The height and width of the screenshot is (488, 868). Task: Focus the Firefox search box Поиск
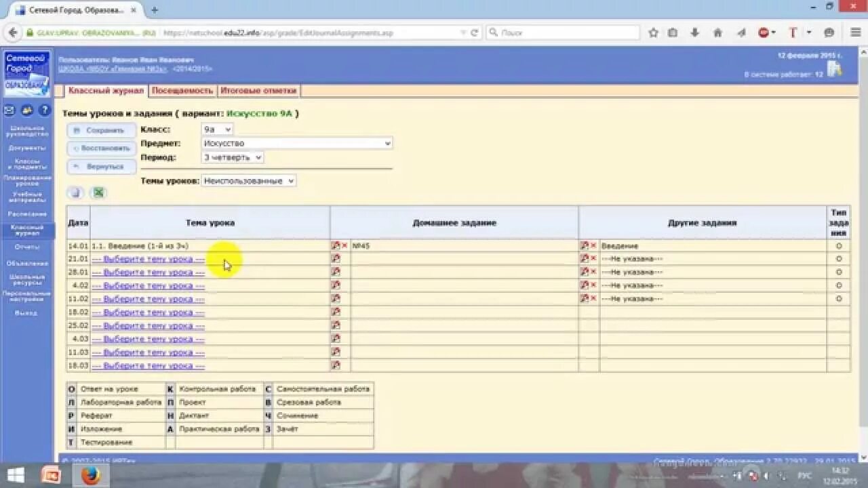563,33
